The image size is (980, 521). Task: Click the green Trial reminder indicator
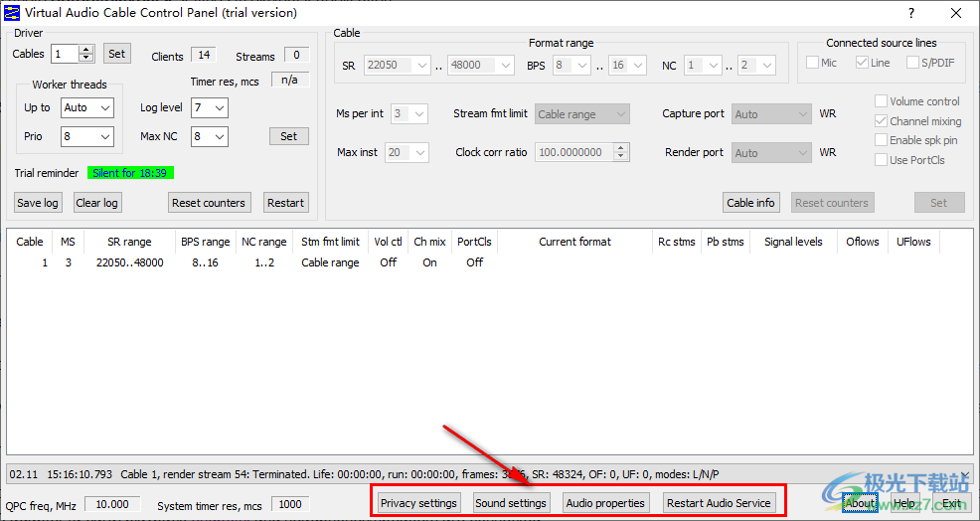[130, 173]
